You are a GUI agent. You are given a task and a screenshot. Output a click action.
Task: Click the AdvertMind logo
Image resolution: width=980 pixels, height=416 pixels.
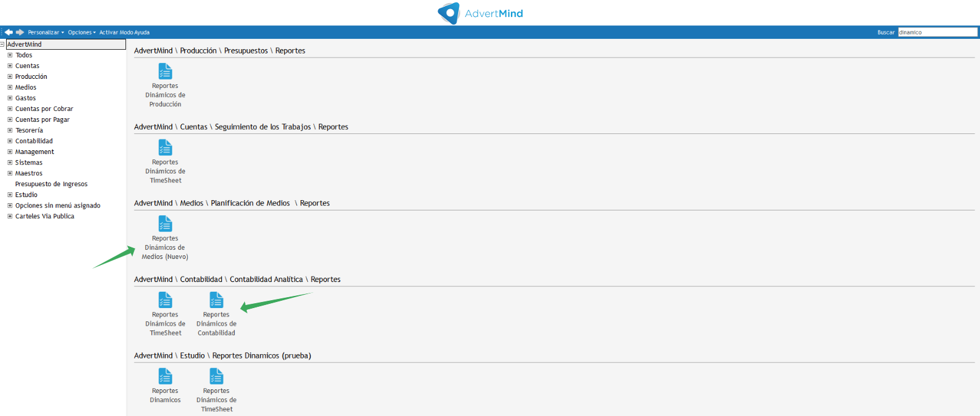480,13
